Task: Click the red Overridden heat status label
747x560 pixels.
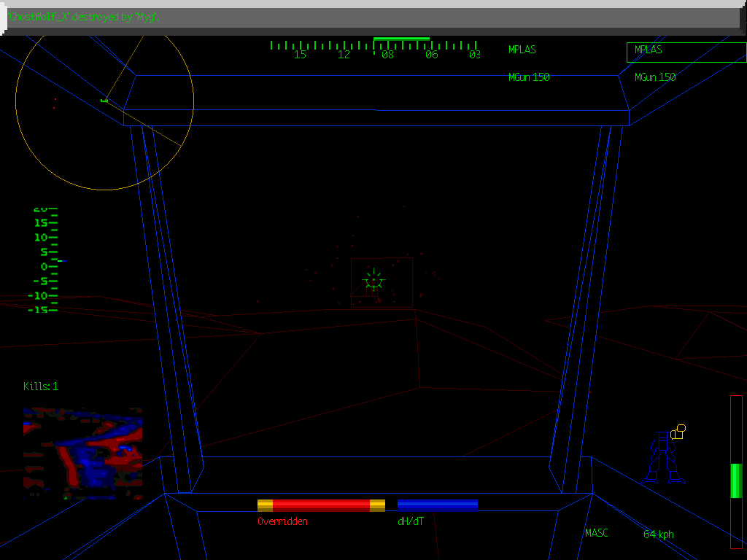Action: [282, 521]
